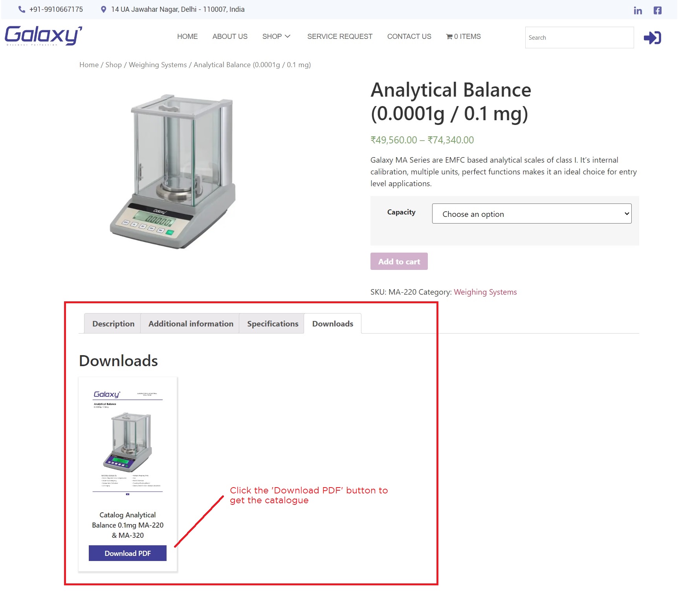This screenshot has width=682, height=616.
Task: Click the login arrow icon at top right
Action: 652,37
